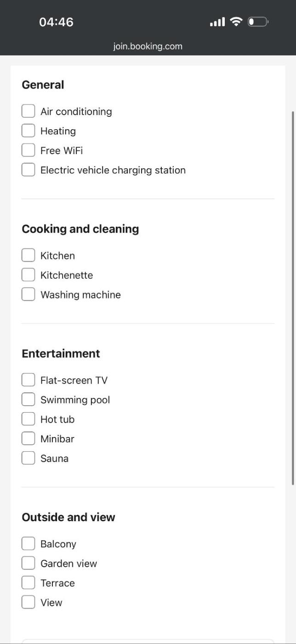Tick the Free WiFi checkbox
The height and width of the screenshot is (644, 296).
28,150
